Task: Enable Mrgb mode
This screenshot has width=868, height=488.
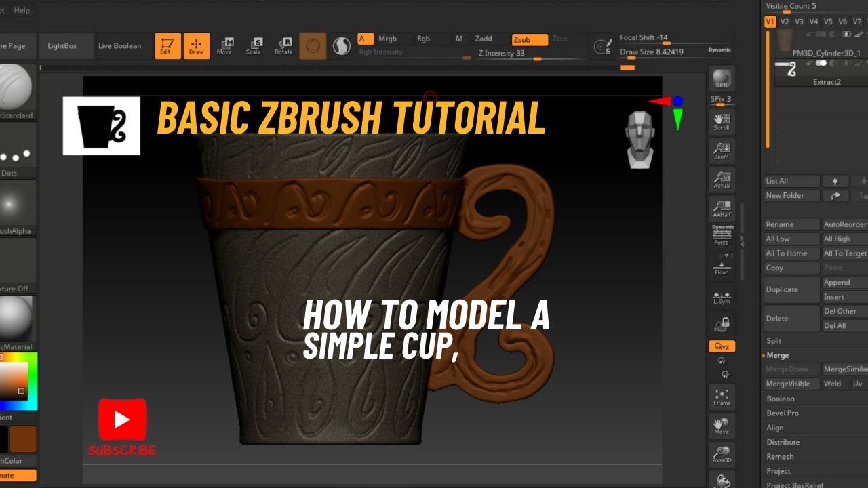Action: 388,39
